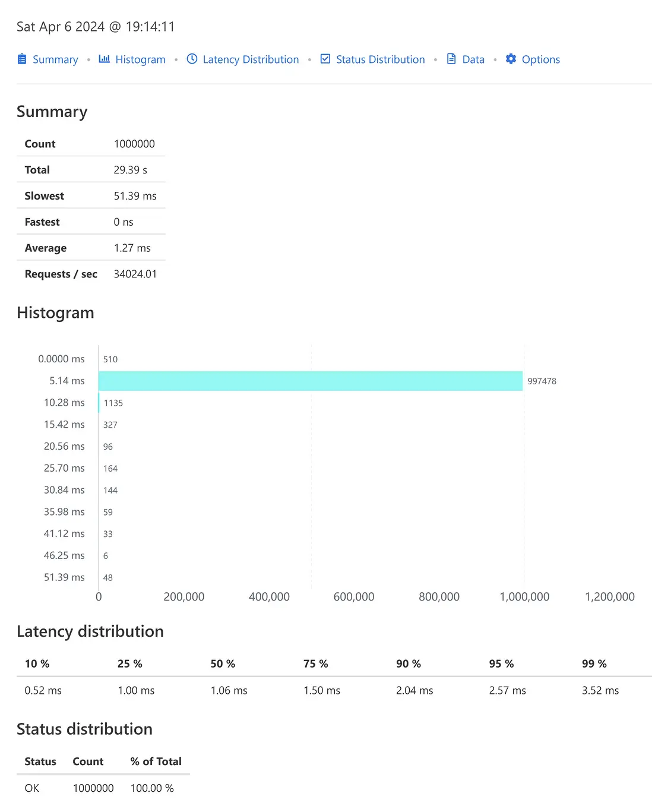Viewport: 652px width, 812px height.
Task: Open the Data navigation link
Action: (x=473, y=59)
